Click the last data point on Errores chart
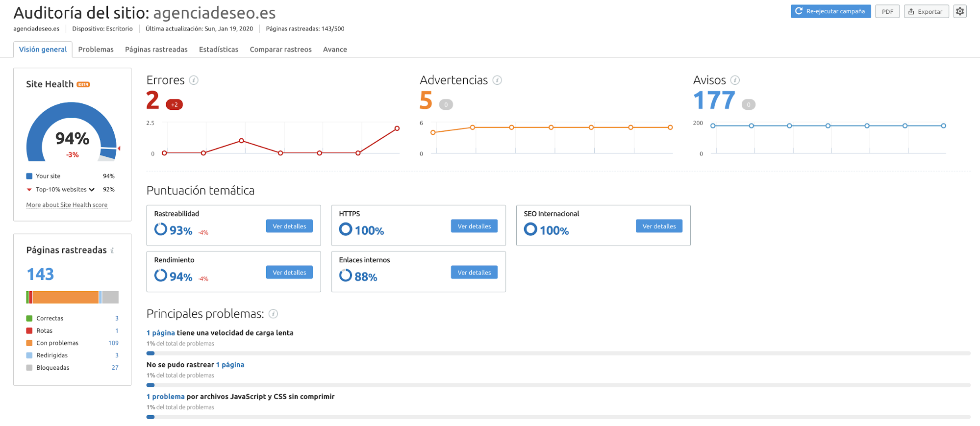 coord(397,128)
